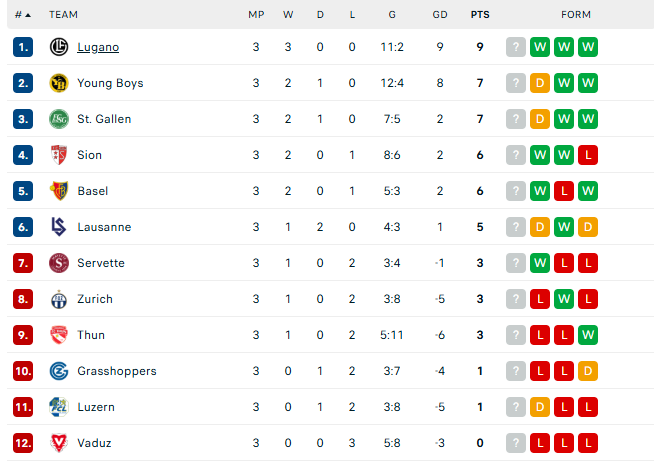Sort standings by GD column header
The height and width of the screenshot is (469, 654).
(x=440, y=15)
